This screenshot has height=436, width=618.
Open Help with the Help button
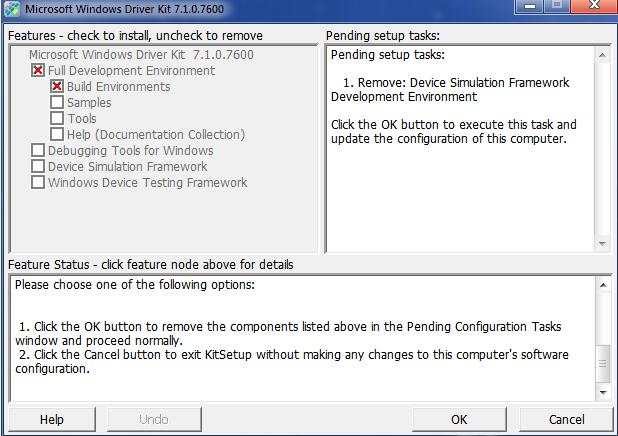pos(51,419)
